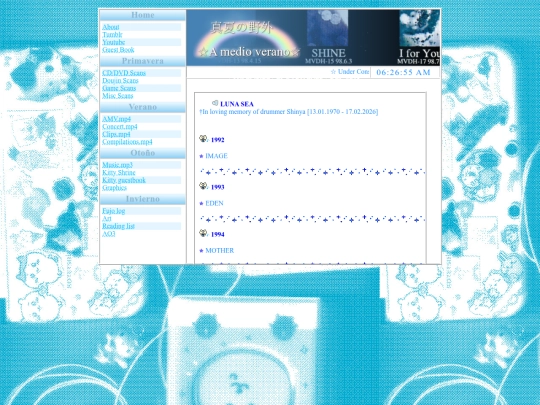Click the 1993 year label

point(217,187)
